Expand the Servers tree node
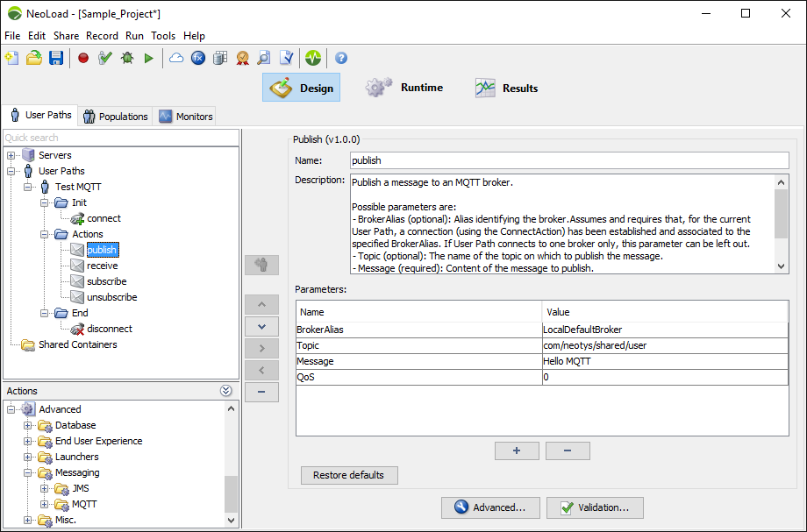807x532 pixels. [11, 155]
